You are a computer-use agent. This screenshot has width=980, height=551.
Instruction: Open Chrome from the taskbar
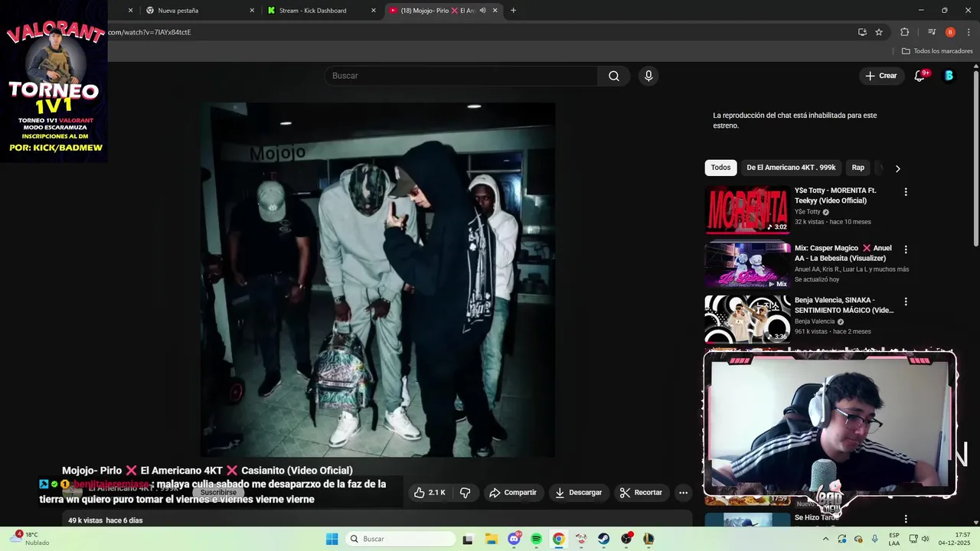tap(559, 539)
